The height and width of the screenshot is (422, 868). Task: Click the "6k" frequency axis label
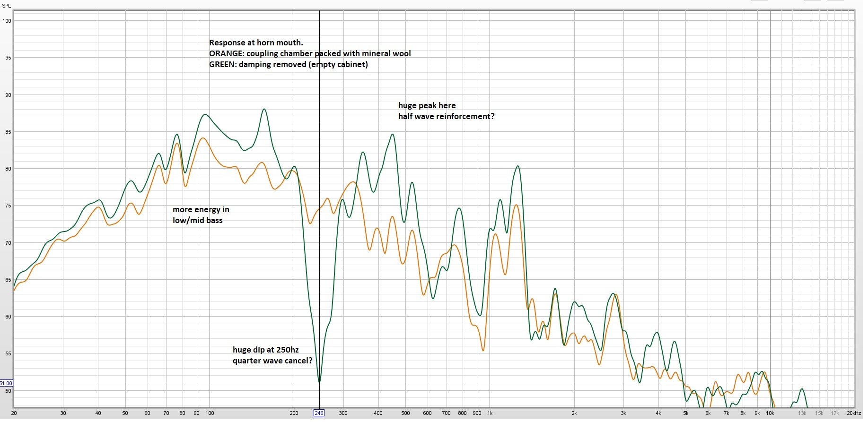tap(708, 413)
